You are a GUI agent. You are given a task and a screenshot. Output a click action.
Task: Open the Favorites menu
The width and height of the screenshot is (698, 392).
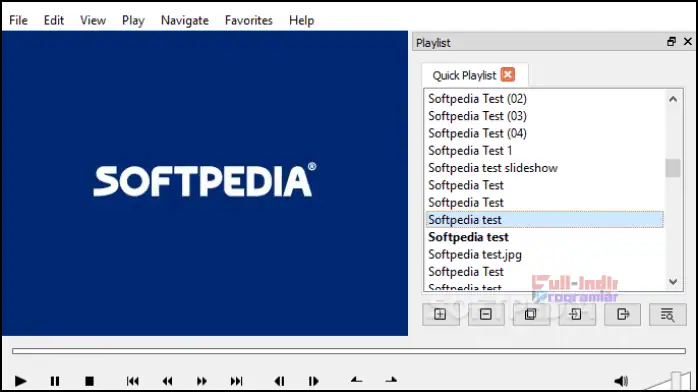coord(248,20)
